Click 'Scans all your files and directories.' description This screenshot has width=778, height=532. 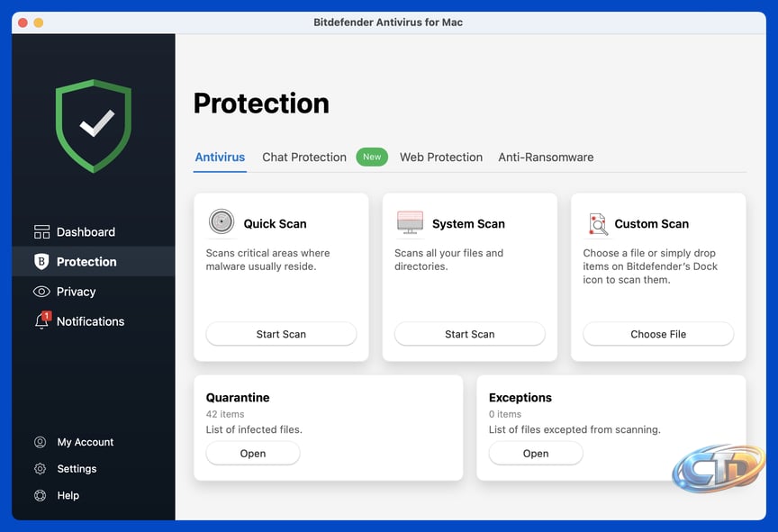tap(448, 259)
